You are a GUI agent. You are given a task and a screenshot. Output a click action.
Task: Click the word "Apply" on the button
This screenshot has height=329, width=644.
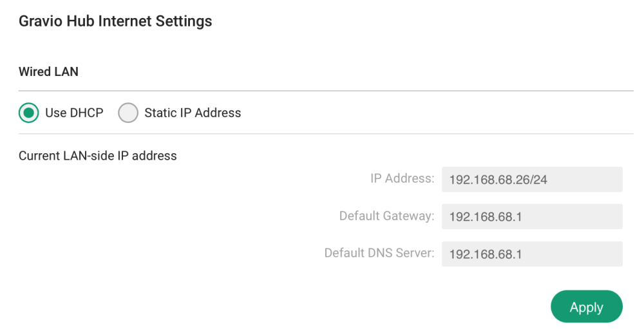[586, 307]
